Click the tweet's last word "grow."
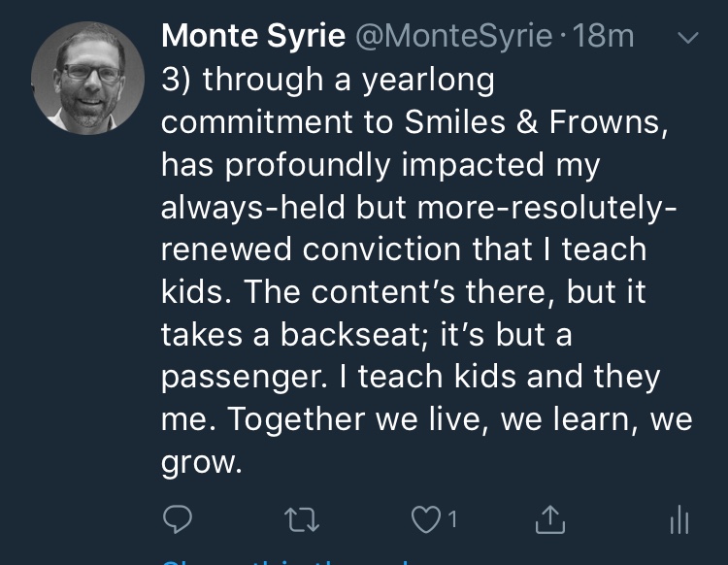The image size is (728, 565). [201, 461]
